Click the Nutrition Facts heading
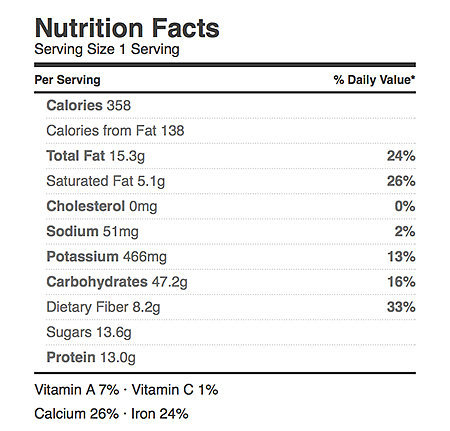 pos(127,28)
